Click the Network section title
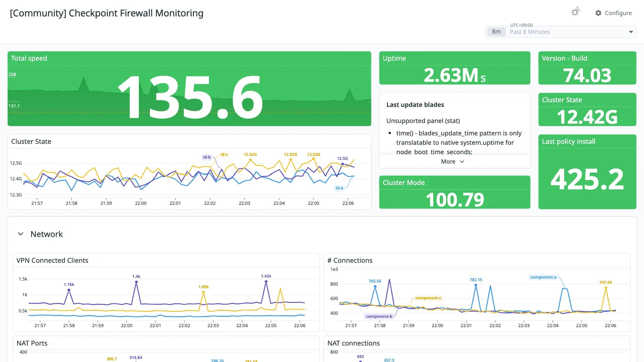This screenshot has width=644, height=362. 47,234
